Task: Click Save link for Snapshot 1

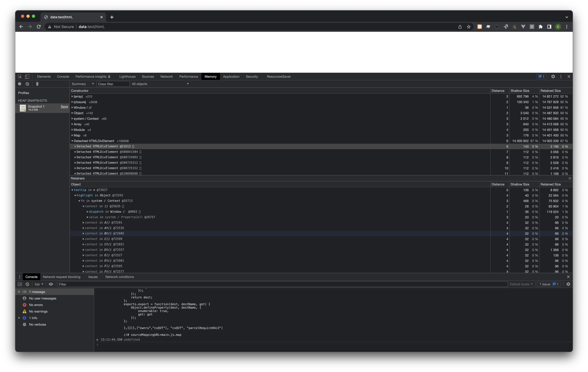Action: point(64,106)
